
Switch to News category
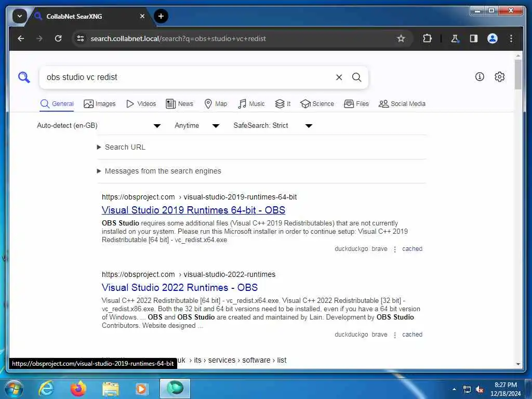tap(179, 104)
